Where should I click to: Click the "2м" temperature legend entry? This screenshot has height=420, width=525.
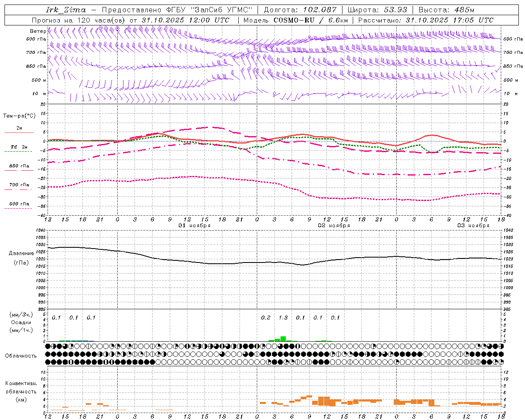19,128
